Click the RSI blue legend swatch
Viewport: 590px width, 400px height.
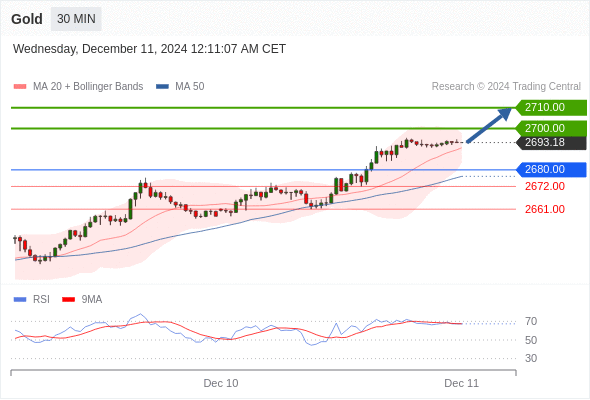pyautogui.click(x=20, y=300)
